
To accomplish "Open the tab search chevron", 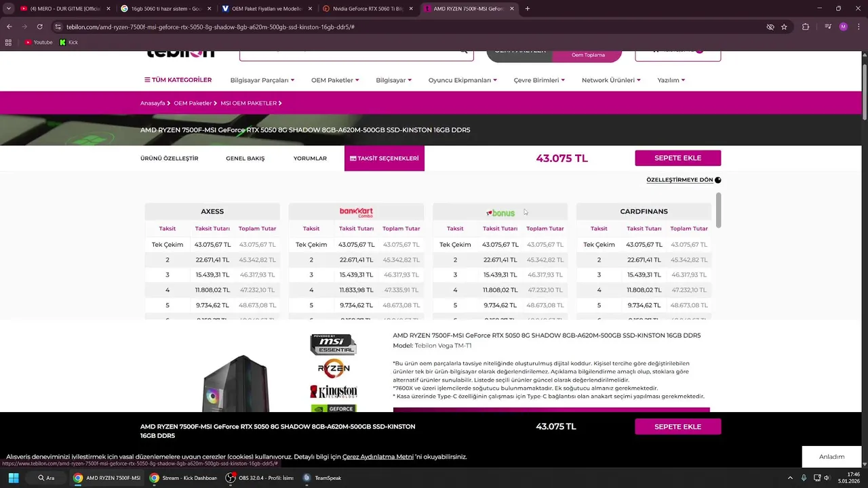I will 9,9.
